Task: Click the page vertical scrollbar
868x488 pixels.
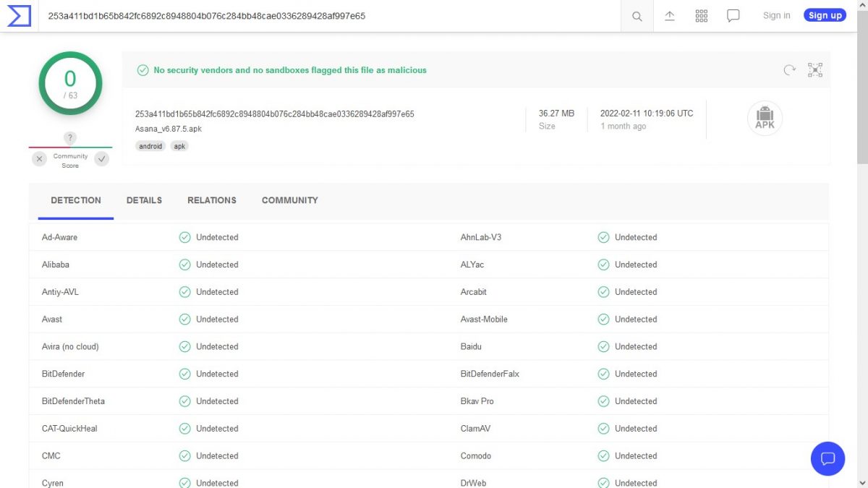Action: click(862, 217)
